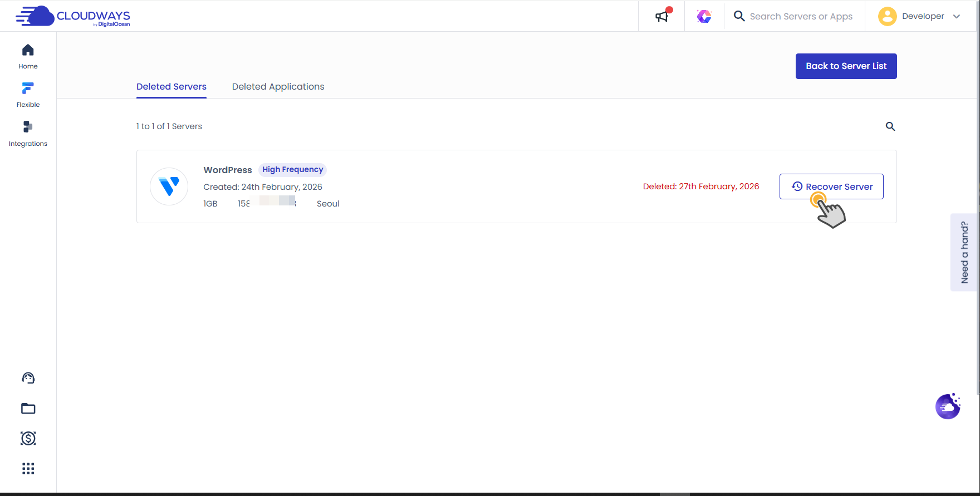The image size is (980, 496).
Task: Click the WordPress server name
Action: pyautogui.click(x=228, y=170)
